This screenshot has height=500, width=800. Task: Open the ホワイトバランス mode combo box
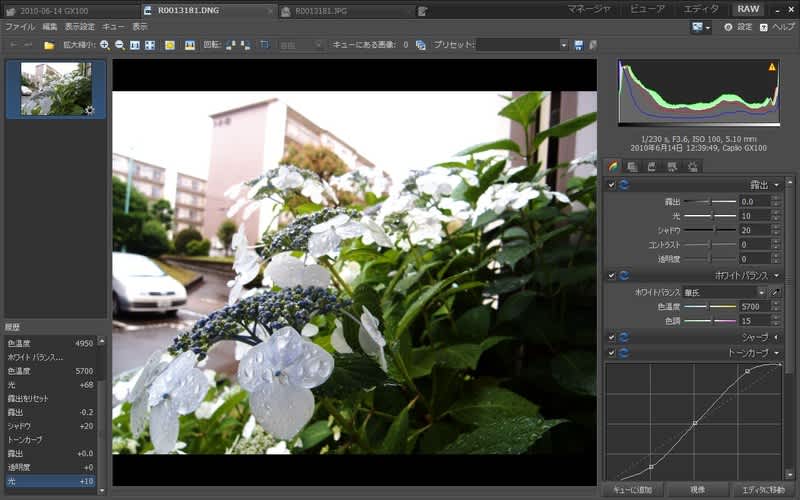[724, 292]
